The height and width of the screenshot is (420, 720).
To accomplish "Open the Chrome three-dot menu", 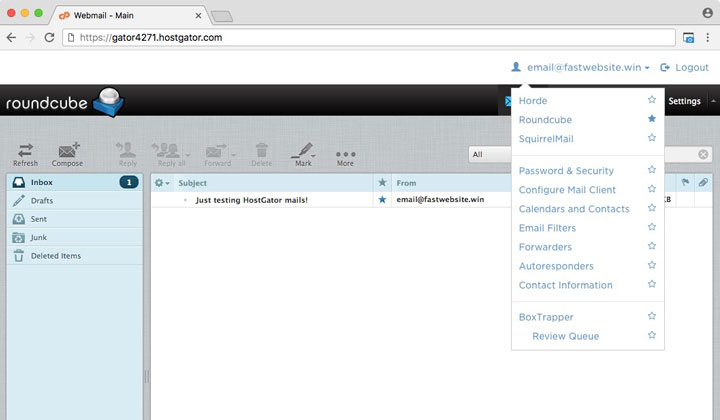I will pos(708,38).
